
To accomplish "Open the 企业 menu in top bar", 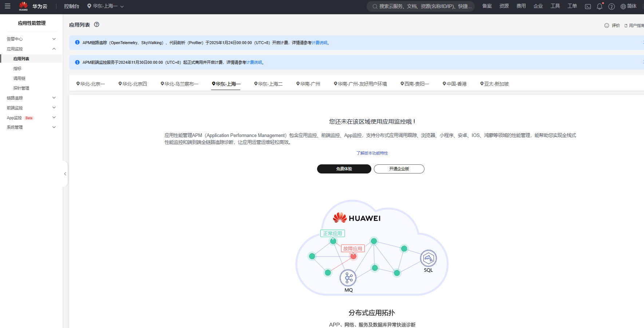I will [x=538, y=6].
